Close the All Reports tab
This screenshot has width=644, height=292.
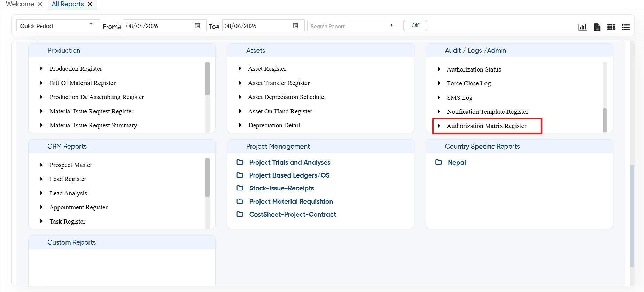90,4
